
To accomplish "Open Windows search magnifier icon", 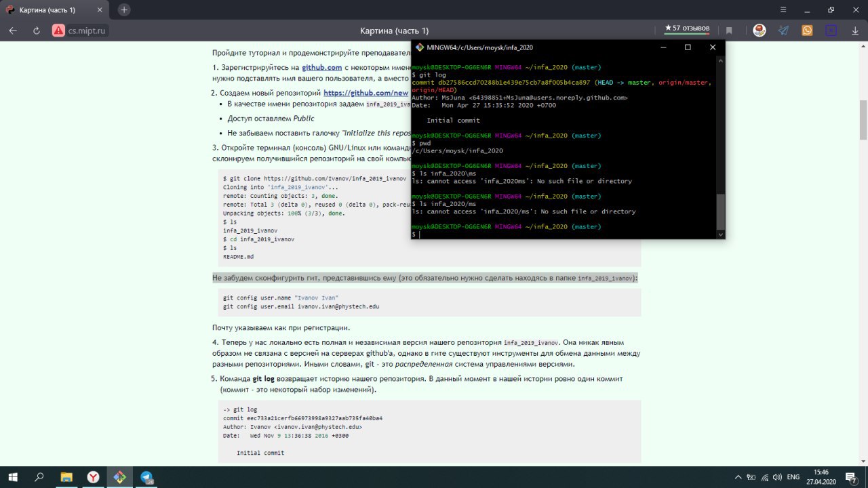I will point(39,477).
